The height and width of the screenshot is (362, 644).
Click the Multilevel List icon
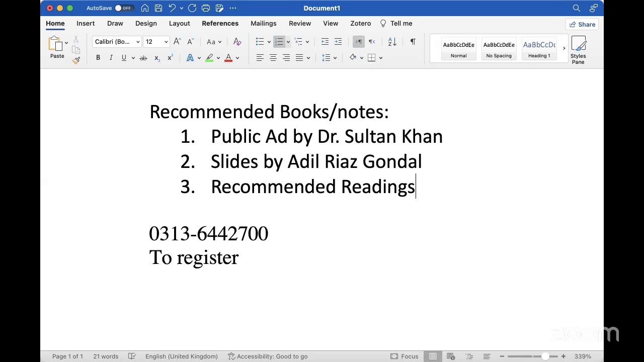pos(298,42)
